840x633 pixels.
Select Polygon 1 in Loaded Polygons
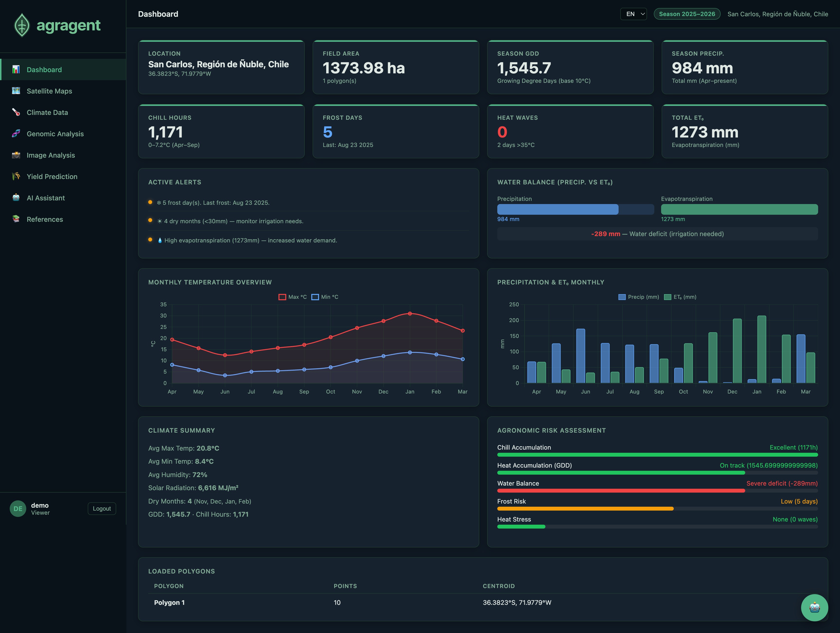(x=169, y=602)
